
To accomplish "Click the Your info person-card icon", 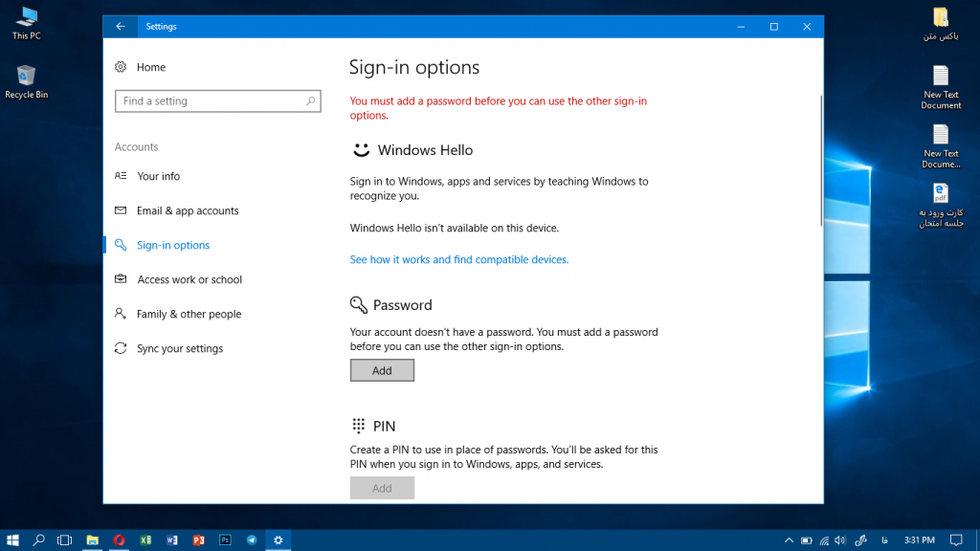I will point(121,176).
